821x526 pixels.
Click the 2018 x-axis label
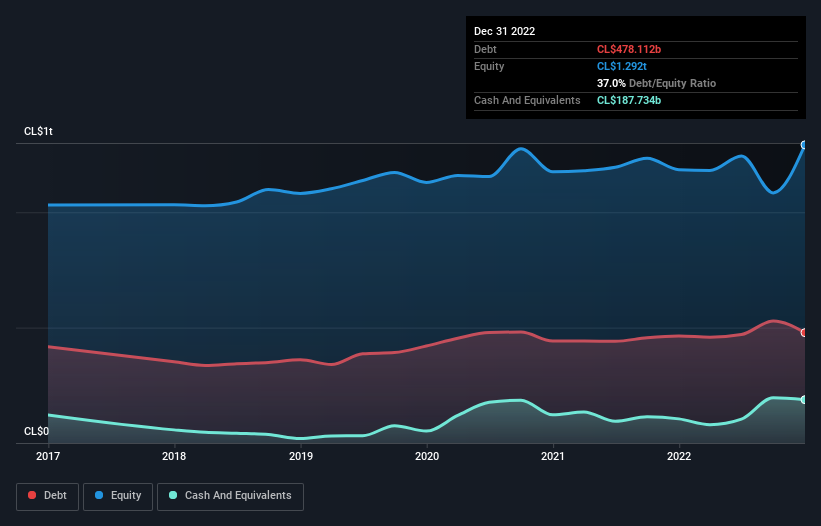[x=174, y=456]
